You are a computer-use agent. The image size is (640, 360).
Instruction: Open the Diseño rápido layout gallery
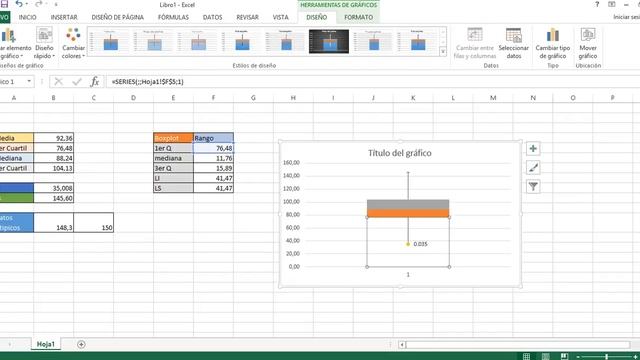pyautogui.click(x=44, y=43)
